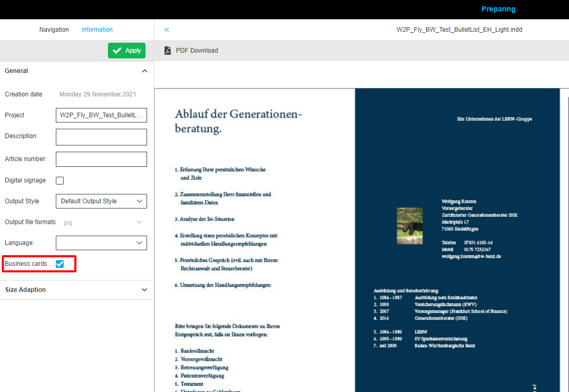Image resolution: width=569 pixels, height=392 pixels.
Task: Click the Preparing link in top bar
Action: [x=498, y=9]
